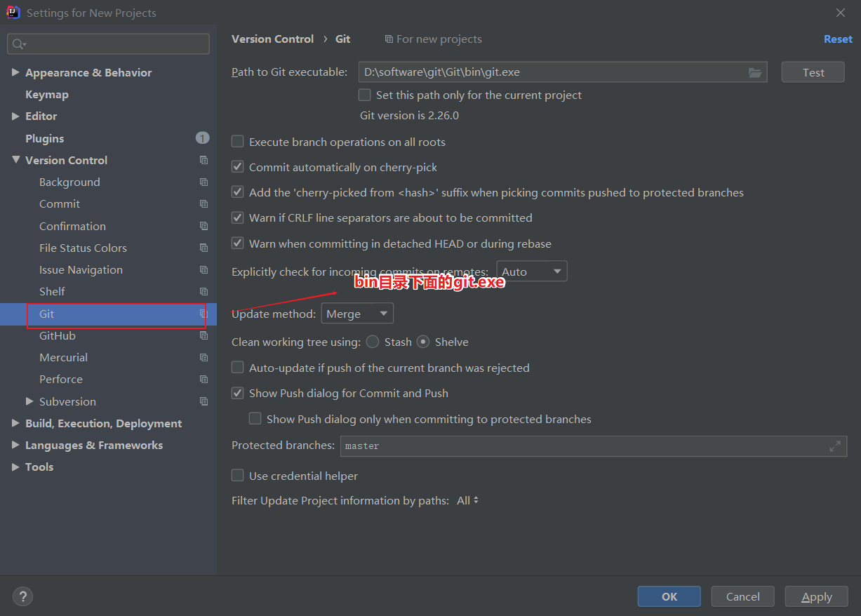
Task: Open the incoming commits check Auto dropdown
Action: [532, 272]
